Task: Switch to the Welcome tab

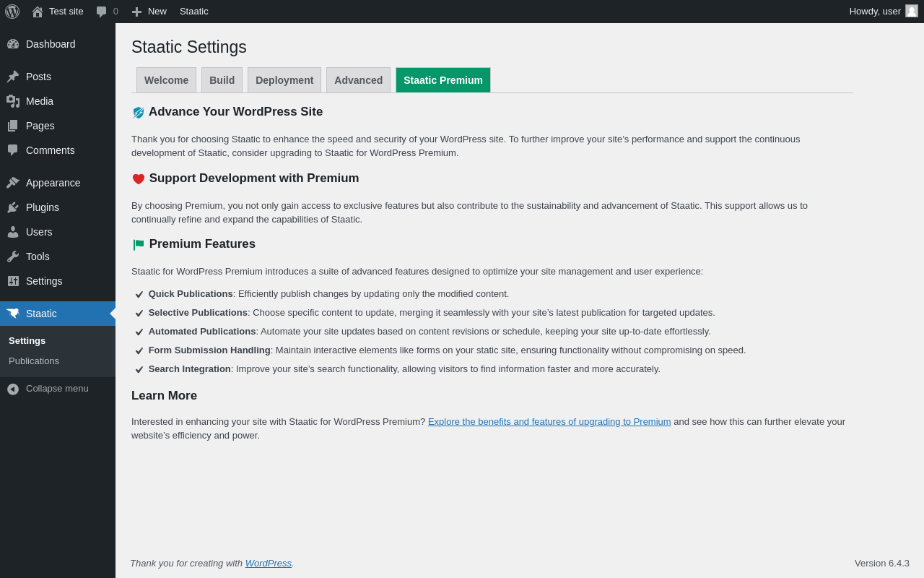Action: pyautogui.click(x=166, y=80)
